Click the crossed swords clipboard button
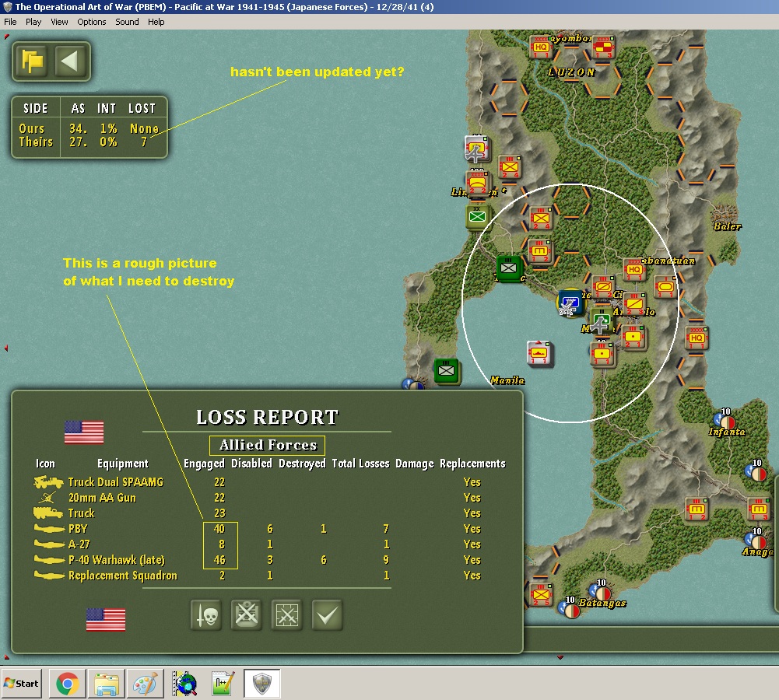Image resolution: width=779 pixels, height=700 pixels. pyautogui.click(x=247, y=615)
